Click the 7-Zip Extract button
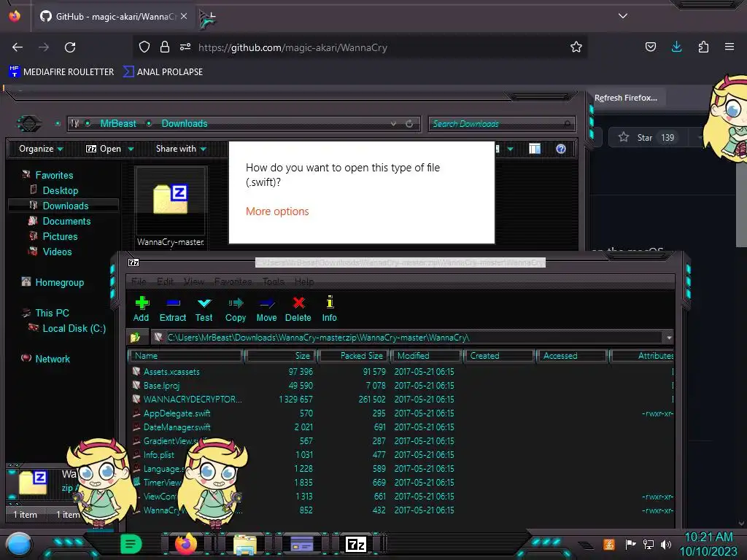747x560 pixels. (x=172, y=309)
